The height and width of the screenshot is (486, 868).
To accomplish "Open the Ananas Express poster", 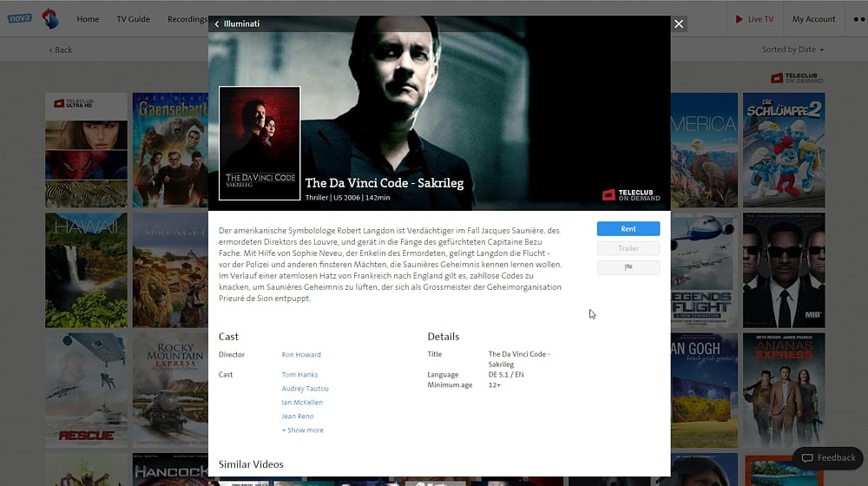I will (784, 391).
